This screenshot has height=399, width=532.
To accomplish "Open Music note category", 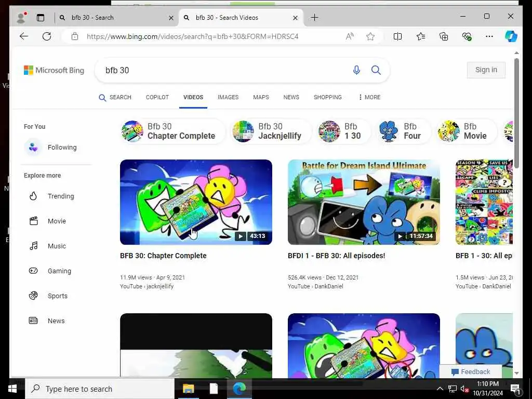I will (47, 246).
